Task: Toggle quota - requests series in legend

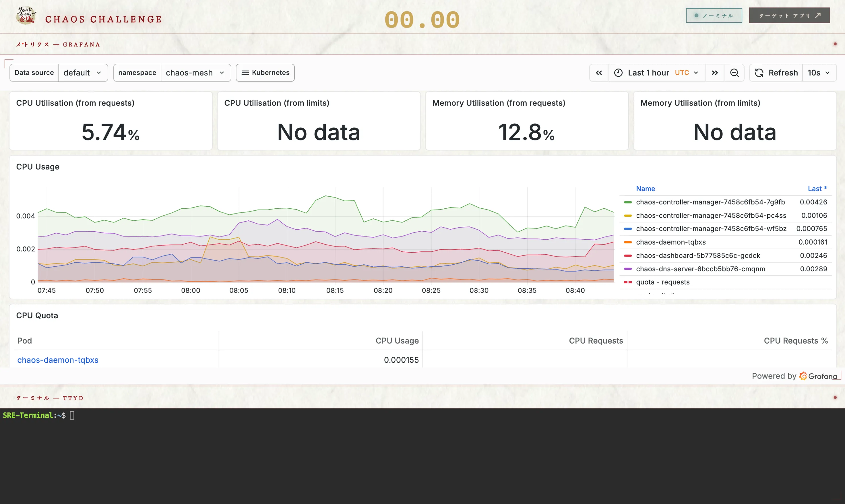Action: (663, 282)
